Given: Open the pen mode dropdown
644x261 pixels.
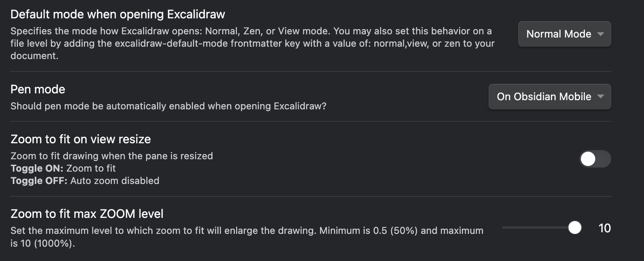Looking at the screenshot, I should coord(549,97).
